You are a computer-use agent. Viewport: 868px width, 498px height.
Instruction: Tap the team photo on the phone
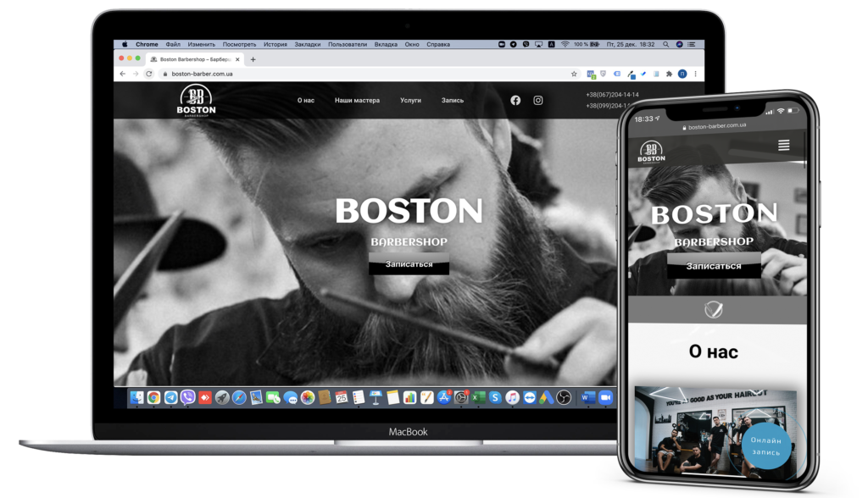point(715,432)
